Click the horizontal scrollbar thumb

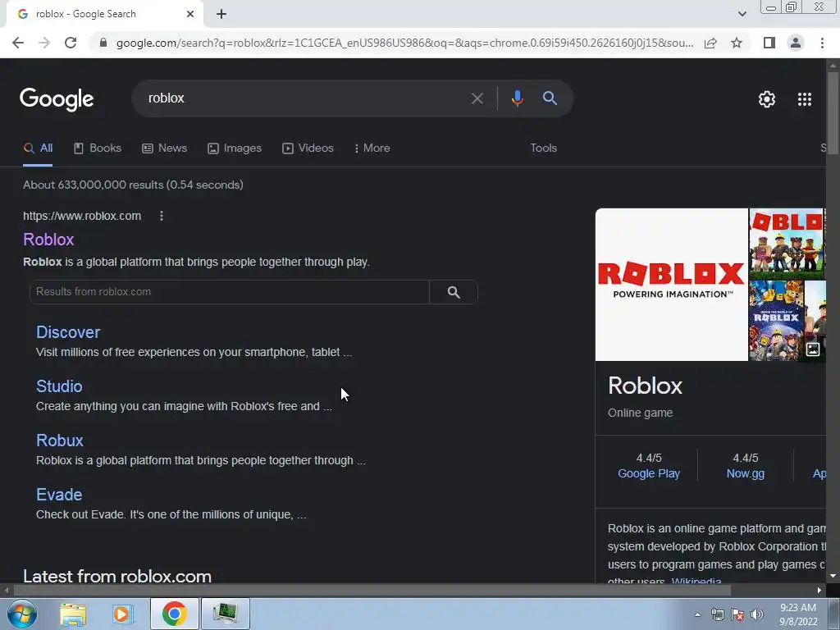point(372,591)
